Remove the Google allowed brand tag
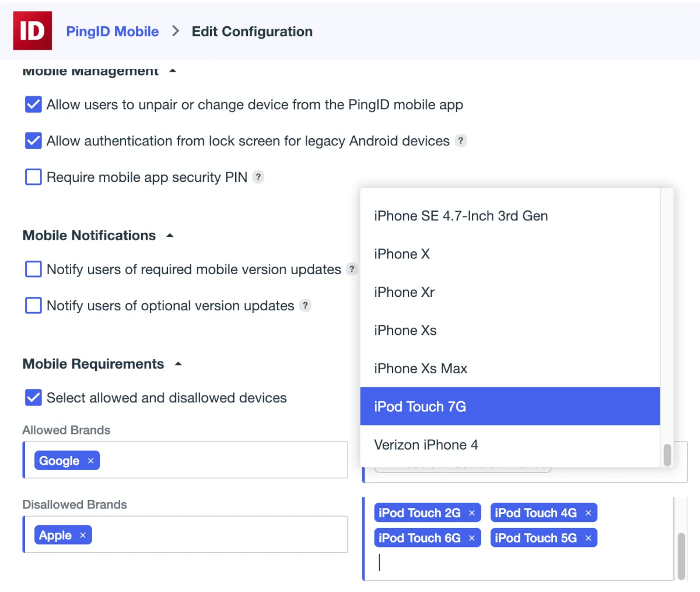 90,461
